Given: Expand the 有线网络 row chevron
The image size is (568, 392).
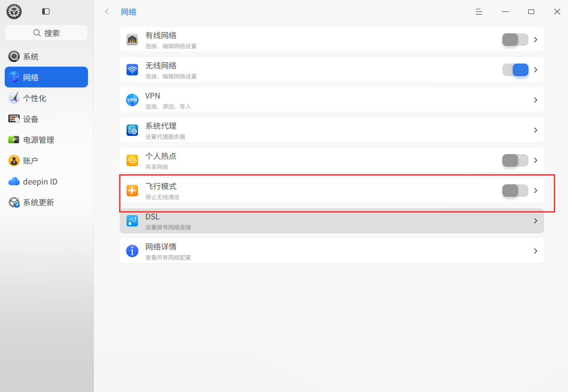Looking at the screenshot, I should point(536,40).
